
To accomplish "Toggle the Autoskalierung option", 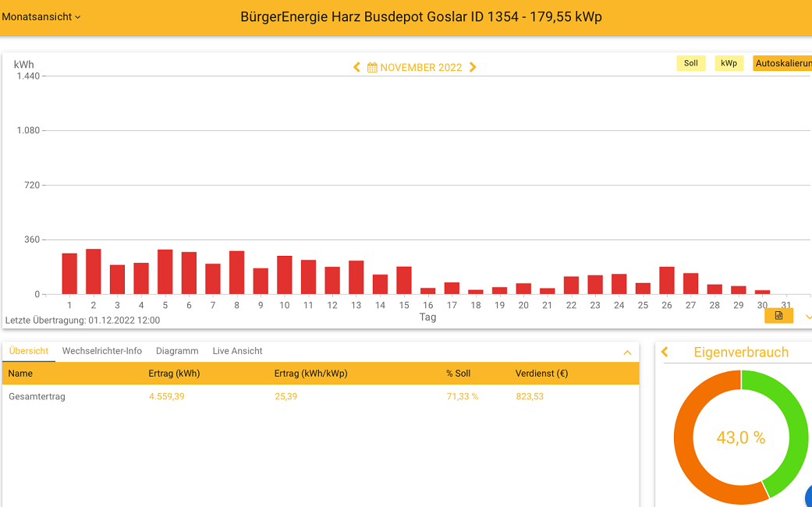I will tap(782, 63).
